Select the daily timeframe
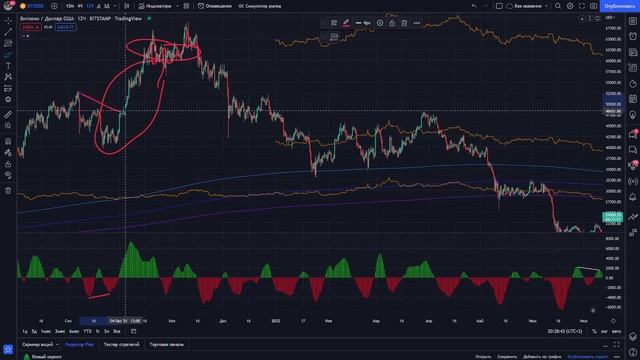The height and width of the screenshot is (360, 640). click(98, 6)
